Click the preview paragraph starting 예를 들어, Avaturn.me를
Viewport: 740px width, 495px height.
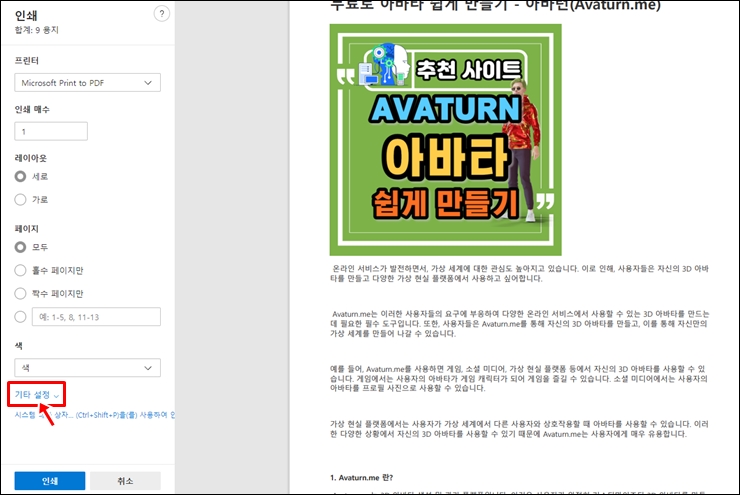pyautogui.click(x=519, y=378)
